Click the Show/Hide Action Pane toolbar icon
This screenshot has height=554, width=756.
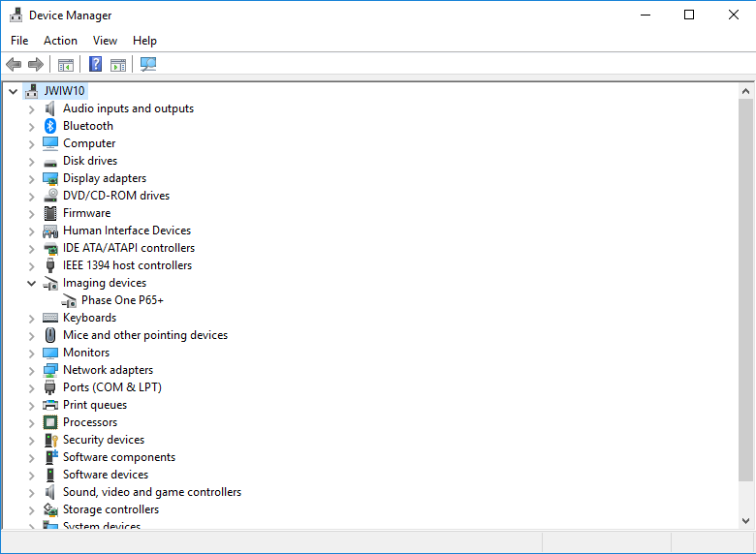coord(118,65)
